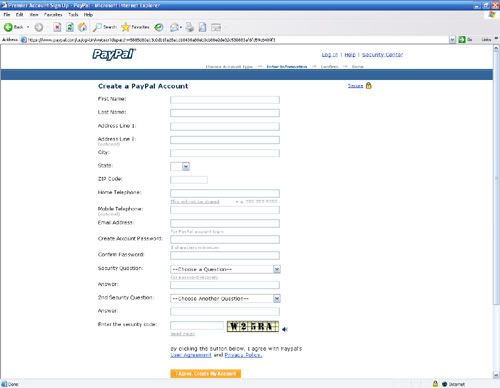The height and width of the screenshot is (388, 500).
Task: Open the User Agreement link
Action: 191,355
